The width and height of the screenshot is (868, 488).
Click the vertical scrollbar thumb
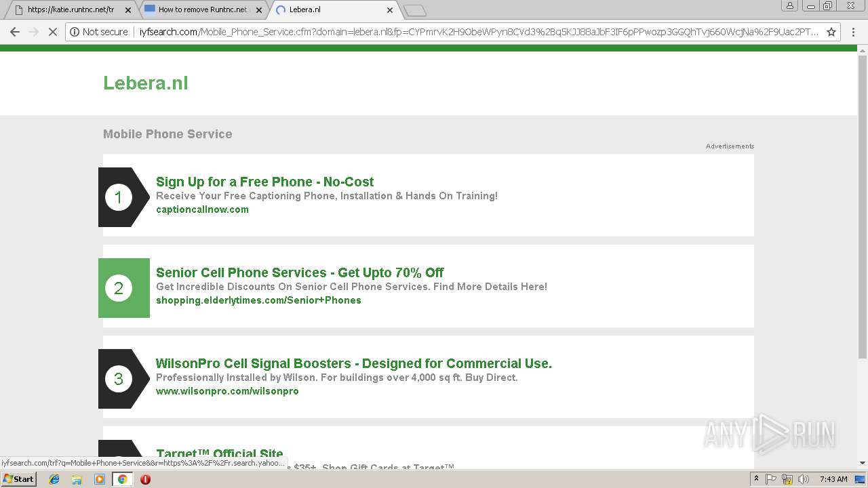point(863,207)
